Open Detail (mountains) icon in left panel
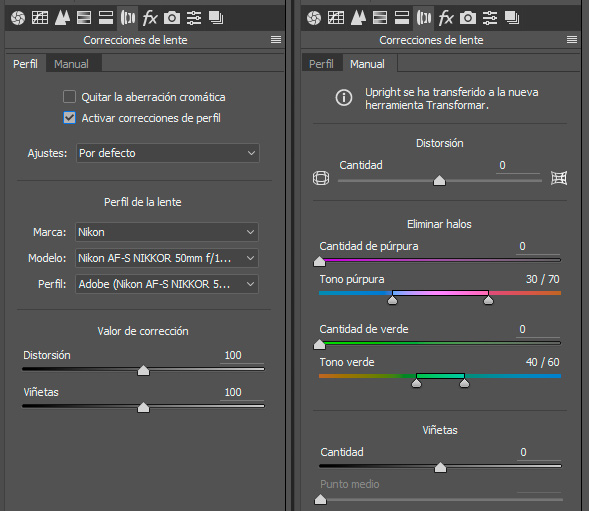589x511 pixels. click(x=62, y=18)
